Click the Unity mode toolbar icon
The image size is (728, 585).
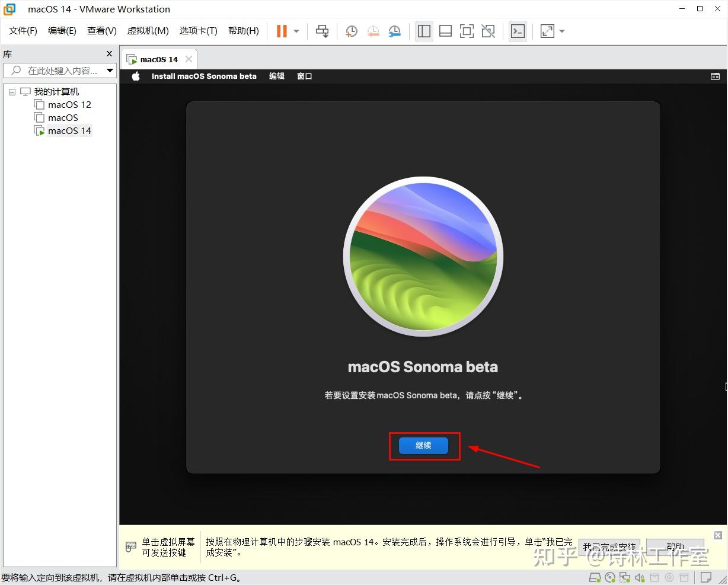coord(488,31)
